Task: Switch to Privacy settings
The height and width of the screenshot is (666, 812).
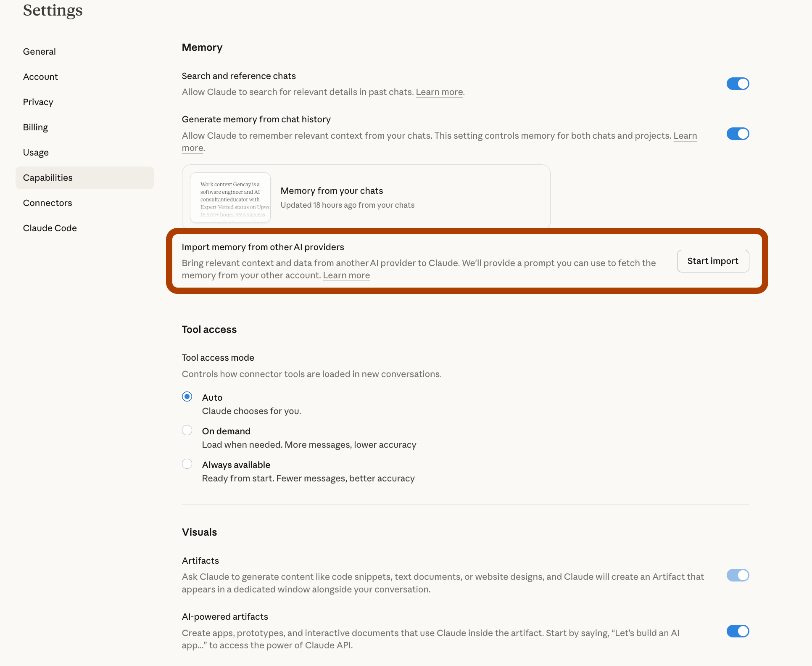Action: point(38,102)
